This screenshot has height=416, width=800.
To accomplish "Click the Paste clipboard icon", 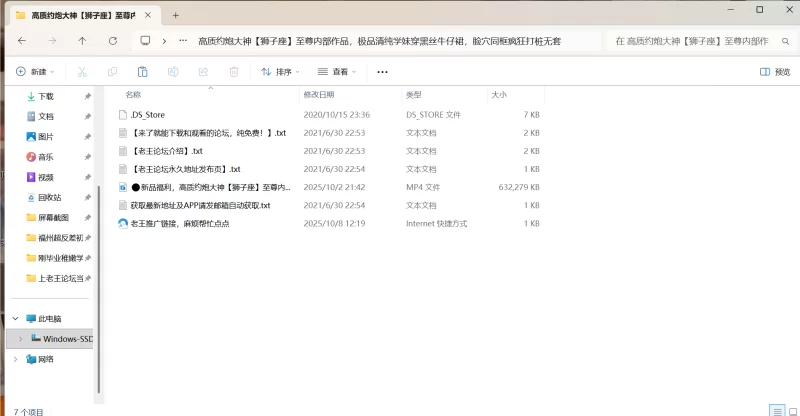I will click(143, 72).
